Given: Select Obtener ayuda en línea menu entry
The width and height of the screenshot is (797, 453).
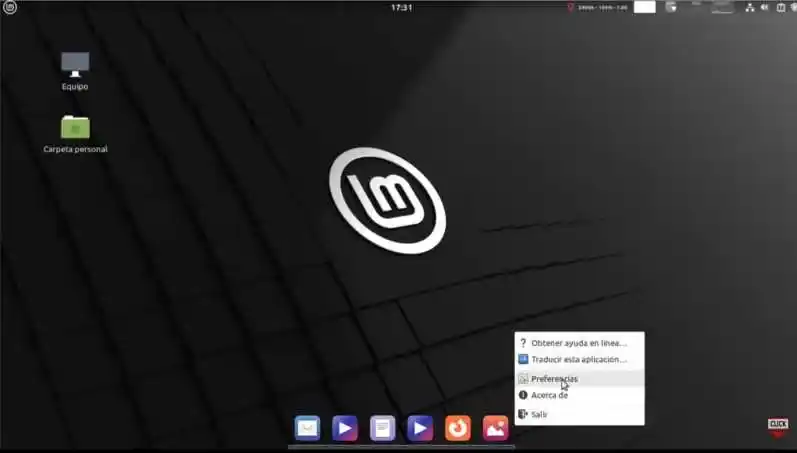Looking at the screenshot, I should (x=579, y=343).
